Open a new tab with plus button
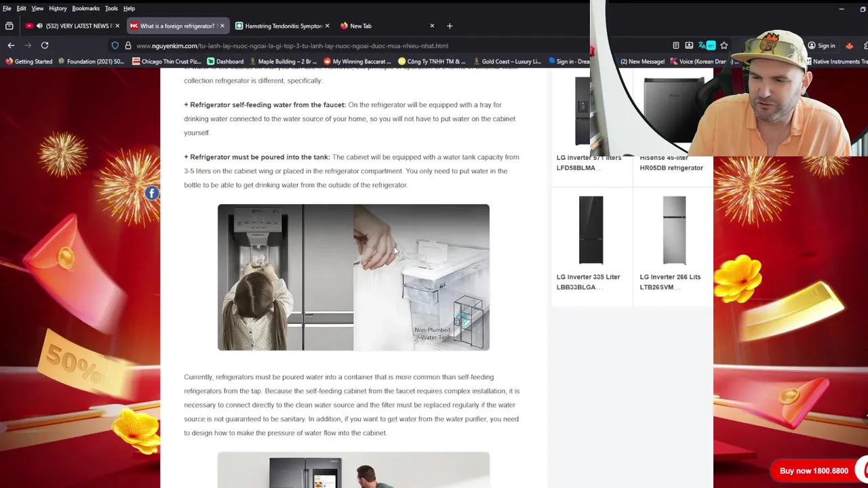 (450, 26)
